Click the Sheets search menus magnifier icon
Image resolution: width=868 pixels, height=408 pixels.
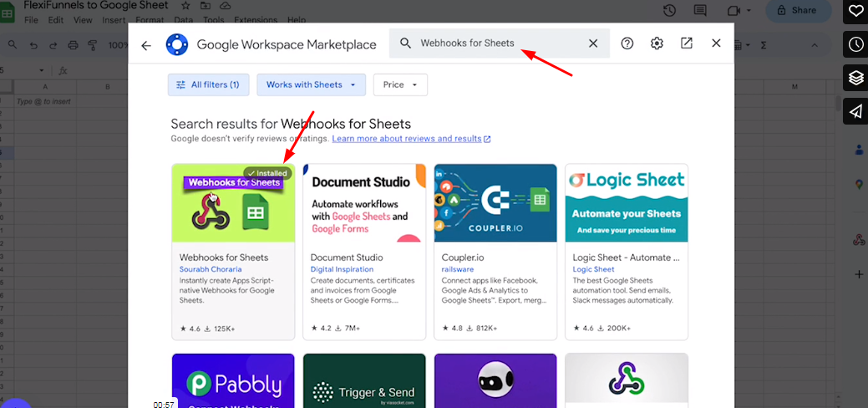point(13,45)
